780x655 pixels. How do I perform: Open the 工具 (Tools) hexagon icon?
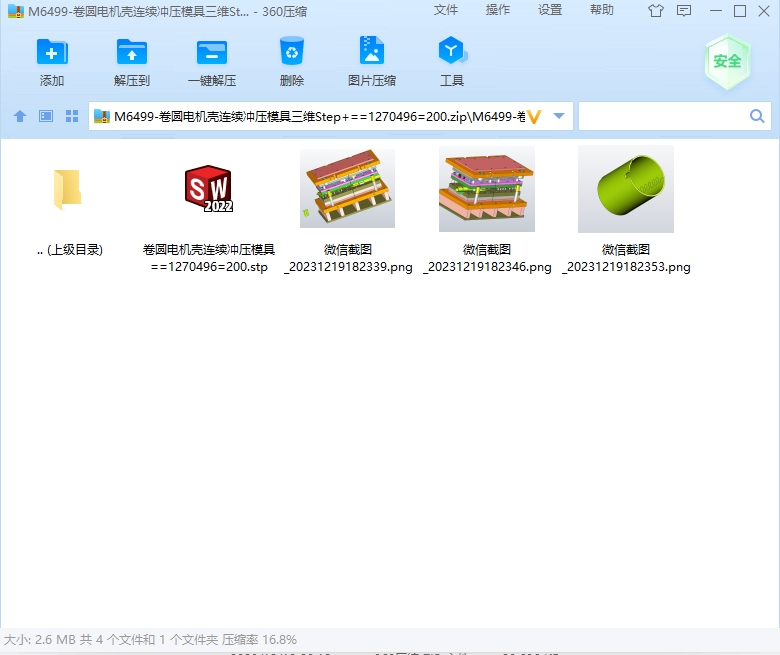pyautogui.click(x=452, y=50)
